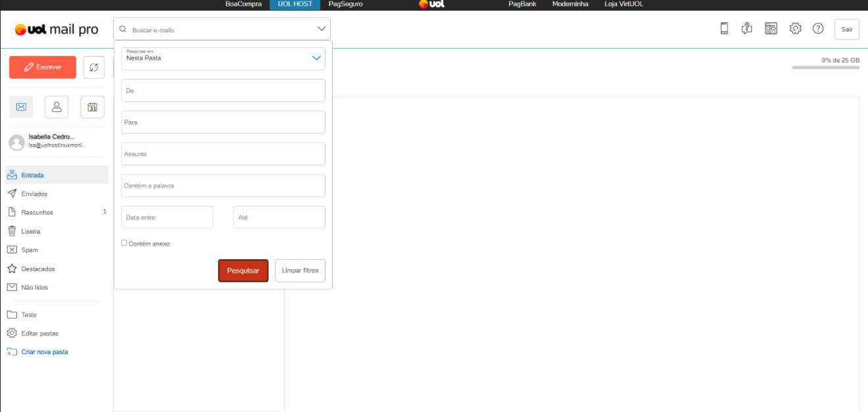The image size is (868, 412).
Task: Open the Pesquisar em 'Nesta Pasta' dropdown
Action: [x=223, y=59]
